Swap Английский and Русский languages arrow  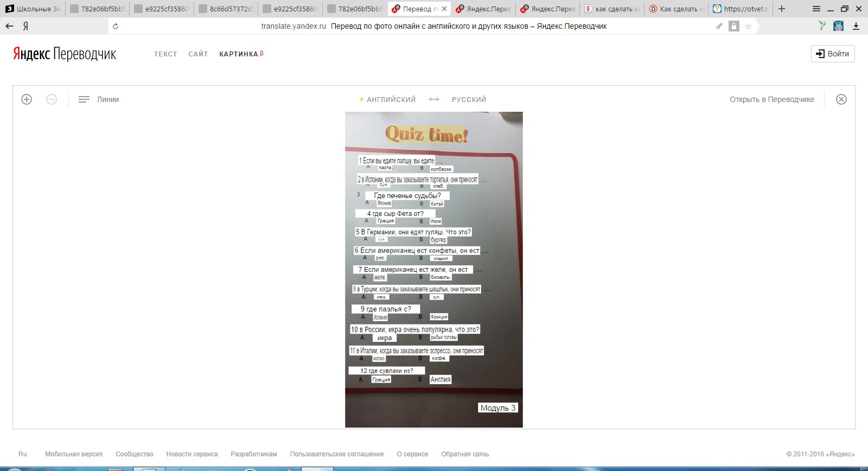[434, 99]
